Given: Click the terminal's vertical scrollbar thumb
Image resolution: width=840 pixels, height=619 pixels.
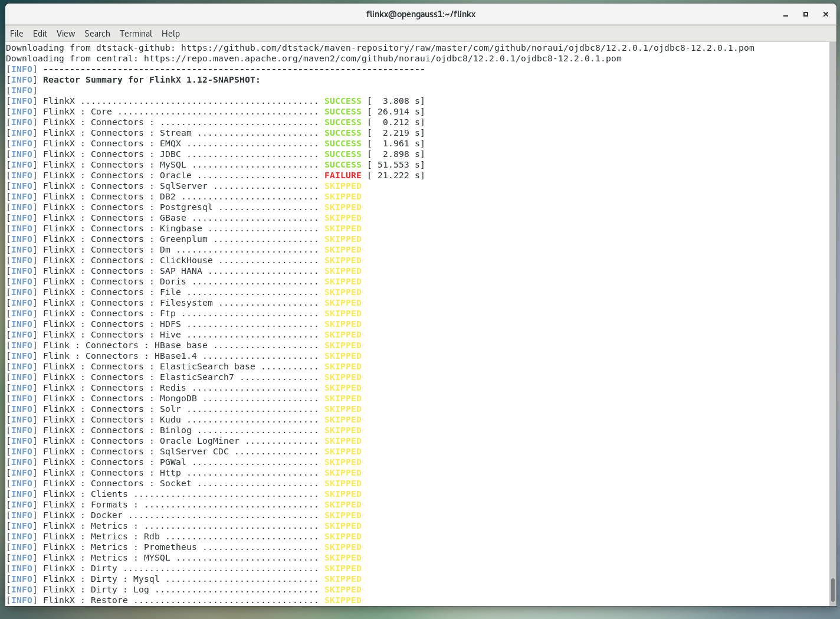Looking at the screenshot, I should [x=832, y=589].
